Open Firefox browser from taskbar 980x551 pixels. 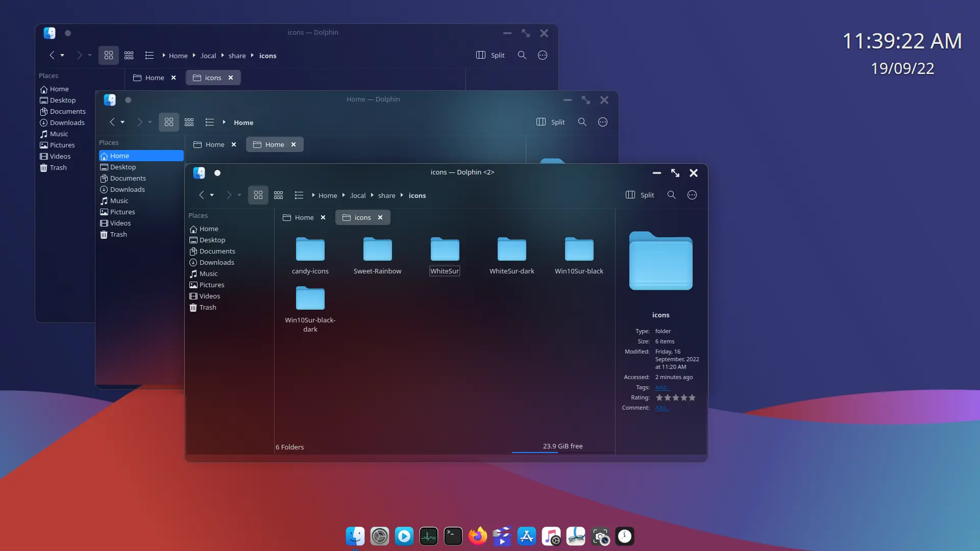478,536
